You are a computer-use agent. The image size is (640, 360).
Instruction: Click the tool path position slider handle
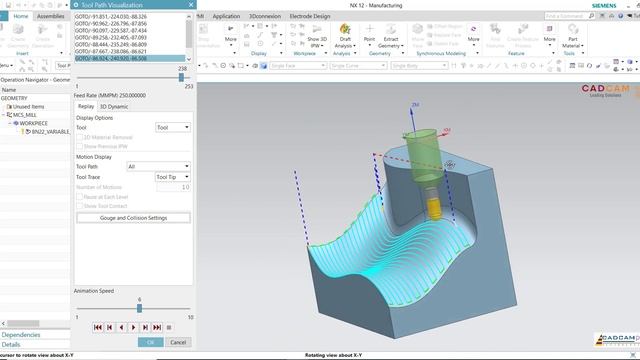(x=181, y=78)
